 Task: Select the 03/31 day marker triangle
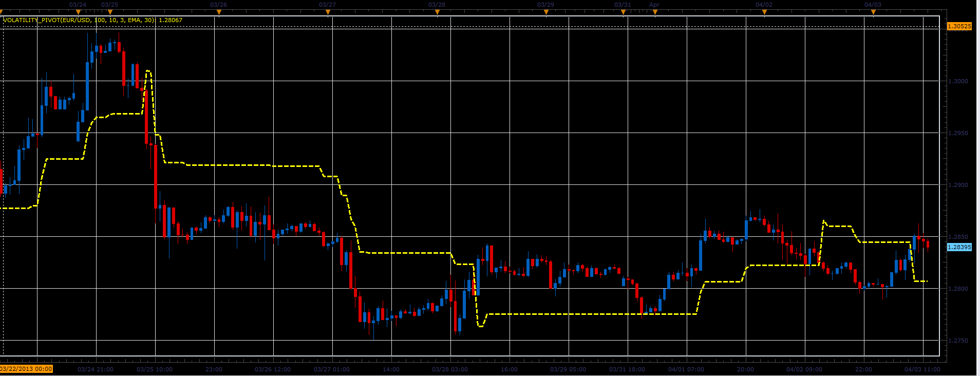pyautogui.click(x=623, y=12)
